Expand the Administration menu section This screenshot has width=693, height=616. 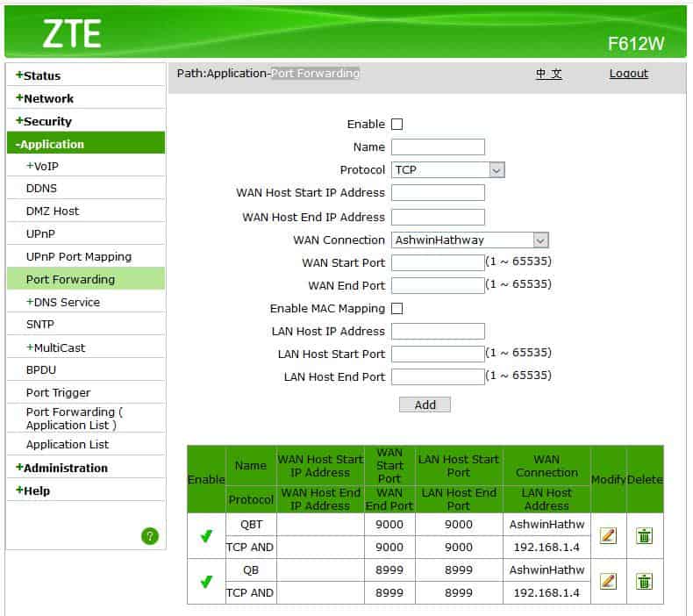click(x=61, y=468)
